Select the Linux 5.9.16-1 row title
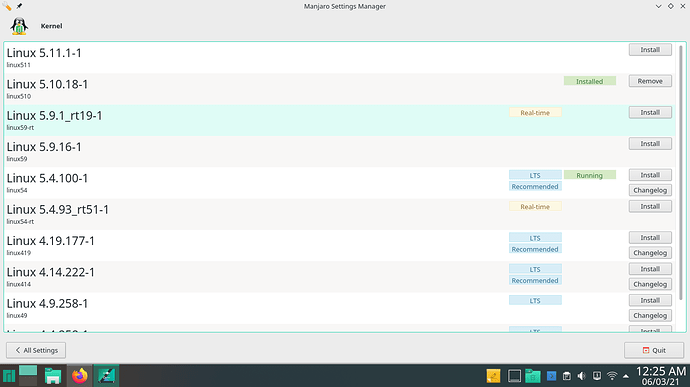 (x=44, y=147)
